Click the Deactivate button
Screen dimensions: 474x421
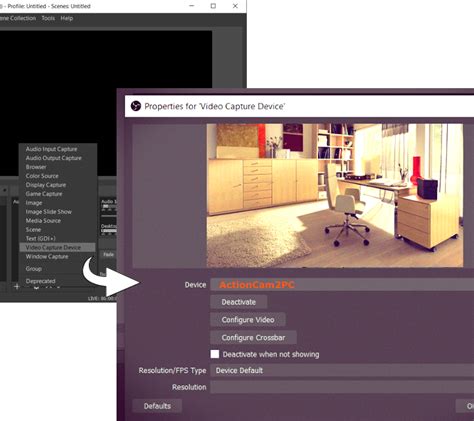tap(239, 302)
